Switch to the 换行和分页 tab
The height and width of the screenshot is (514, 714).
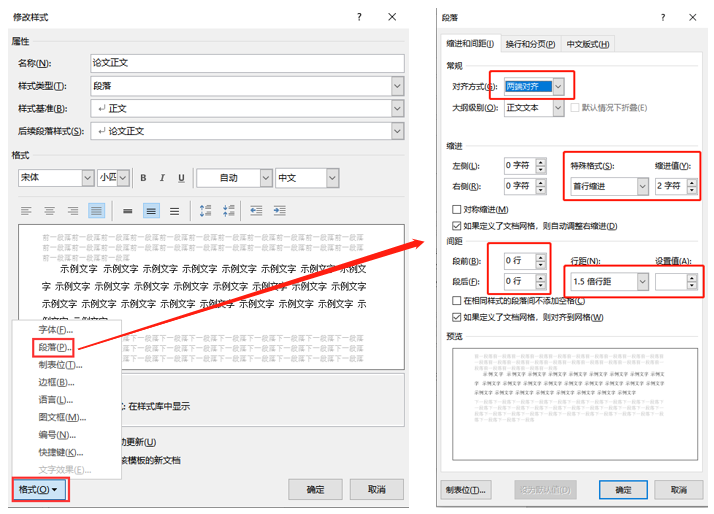tap(530, 44)
